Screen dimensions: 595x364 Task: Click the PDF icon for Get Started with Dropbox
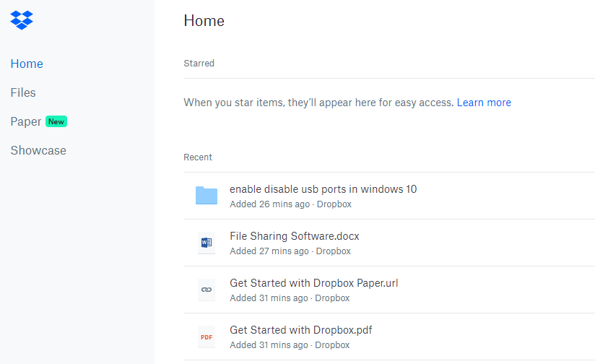click(207, 337)
